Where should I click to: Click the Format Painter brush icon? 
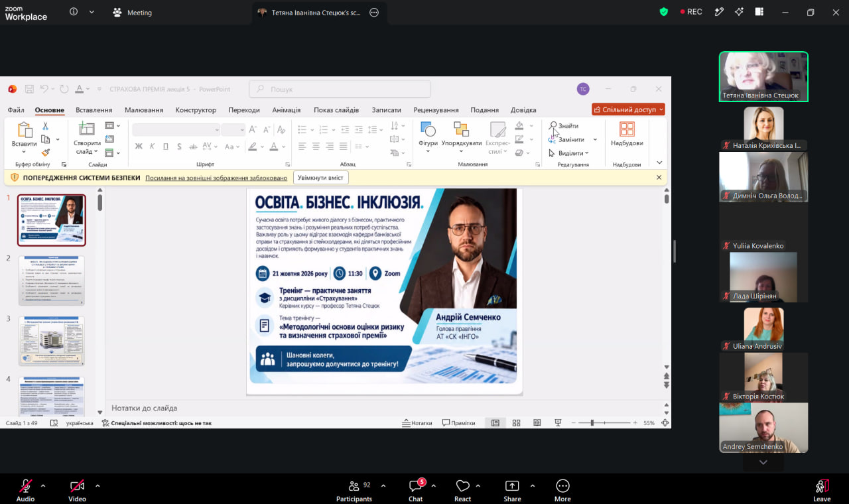pyautogui.click(x=45, y=153)
